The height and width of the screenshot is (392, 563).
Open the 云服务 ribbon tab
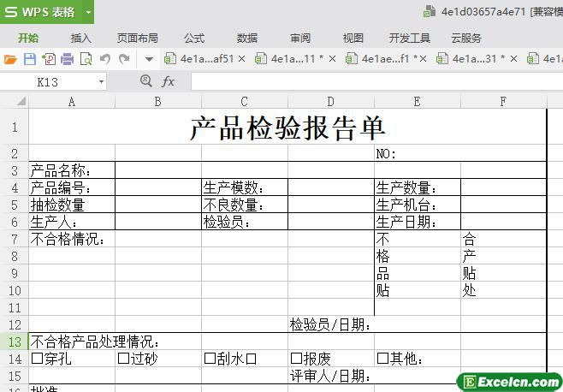466,38
